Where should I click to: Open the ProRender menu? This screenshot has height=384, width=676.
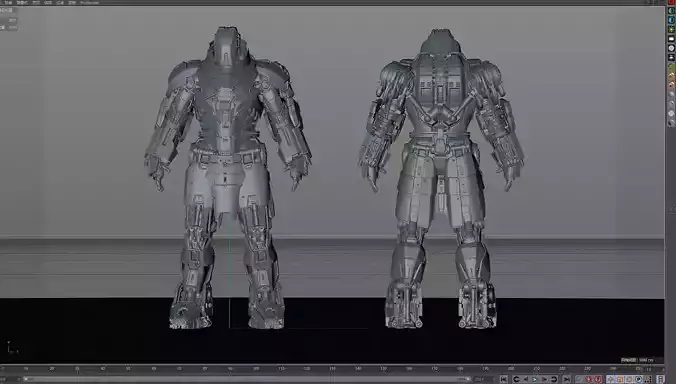pyautogui.click(x=89, y=3)
